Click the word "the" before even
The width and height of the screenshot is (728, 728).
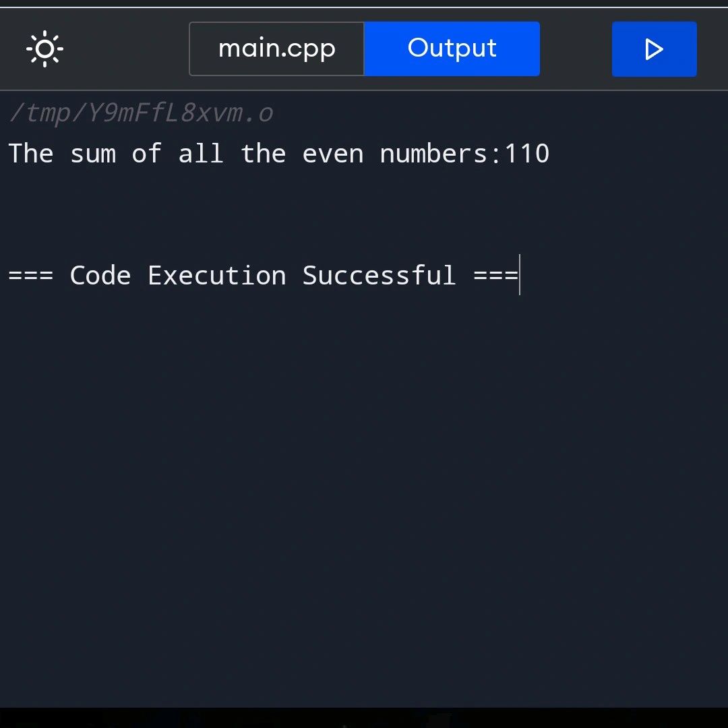(264, 154)
